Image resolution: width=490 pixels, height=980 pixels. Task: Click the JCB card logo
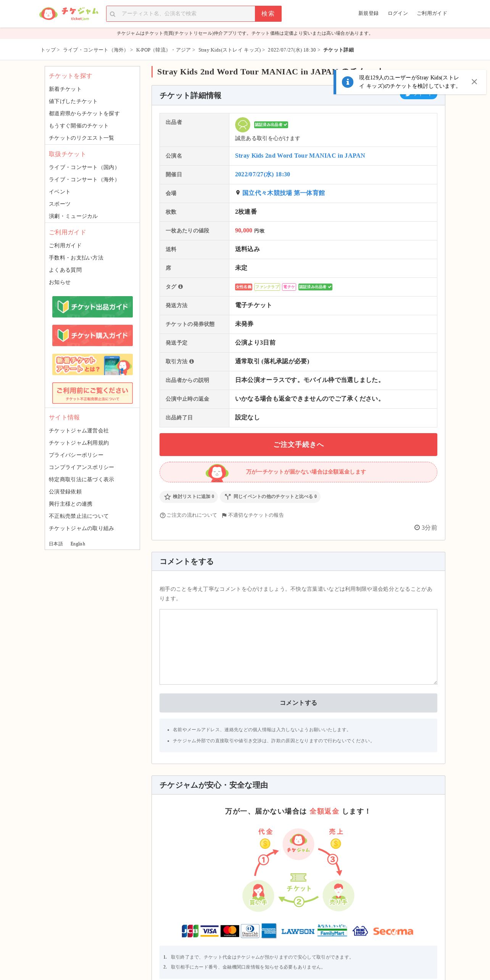point(190,931)
